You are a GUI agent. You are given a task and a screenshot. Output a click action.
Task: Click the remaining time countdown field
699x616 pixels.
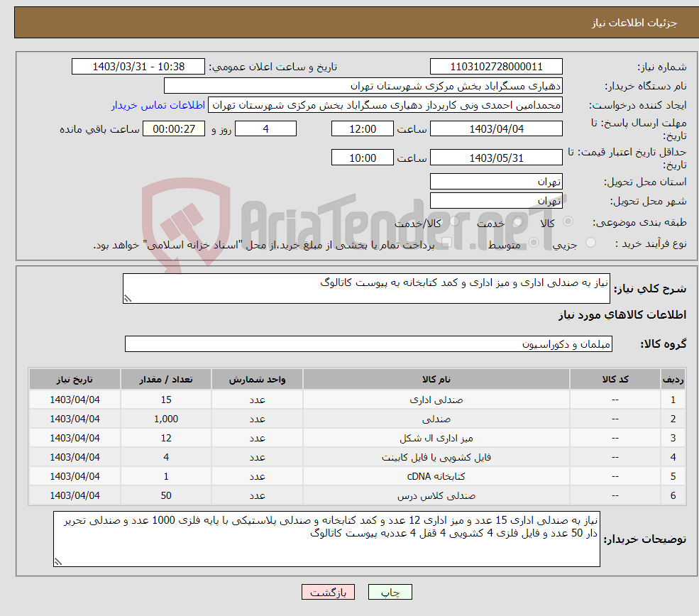click(174, 129)
